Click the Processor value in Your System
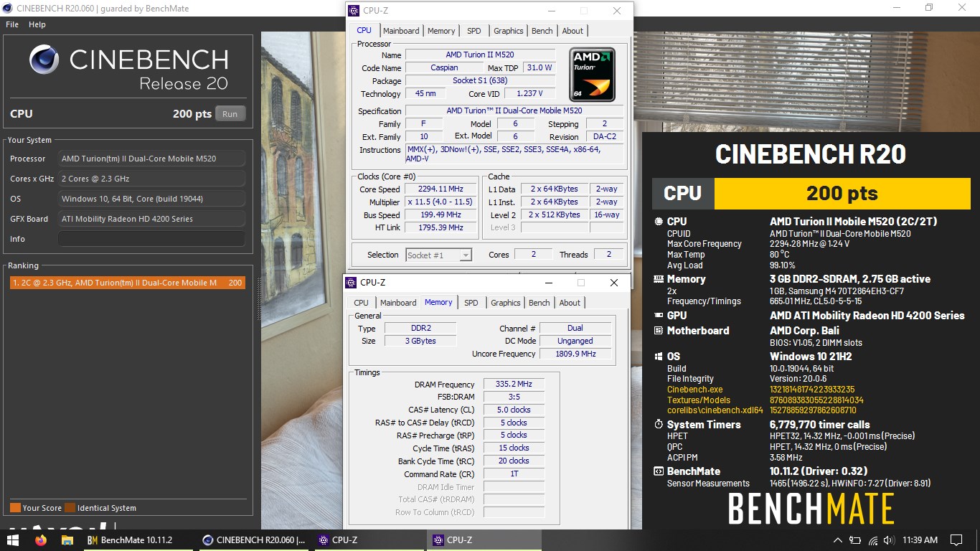 click(x=151, y=159)
